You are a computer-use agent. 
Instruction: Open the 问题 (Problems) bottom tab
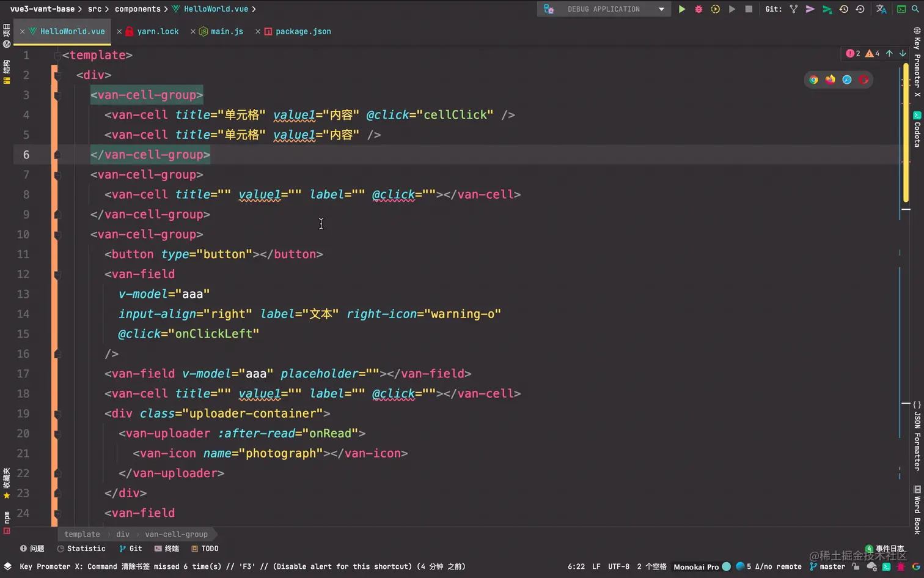32,549
